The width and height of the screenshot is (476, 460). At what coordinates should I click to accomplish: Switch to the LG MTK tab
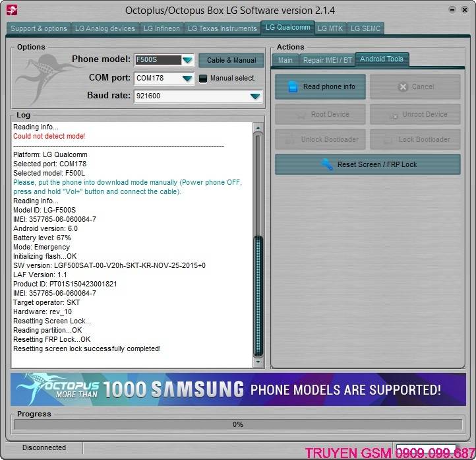coord(330,28)
